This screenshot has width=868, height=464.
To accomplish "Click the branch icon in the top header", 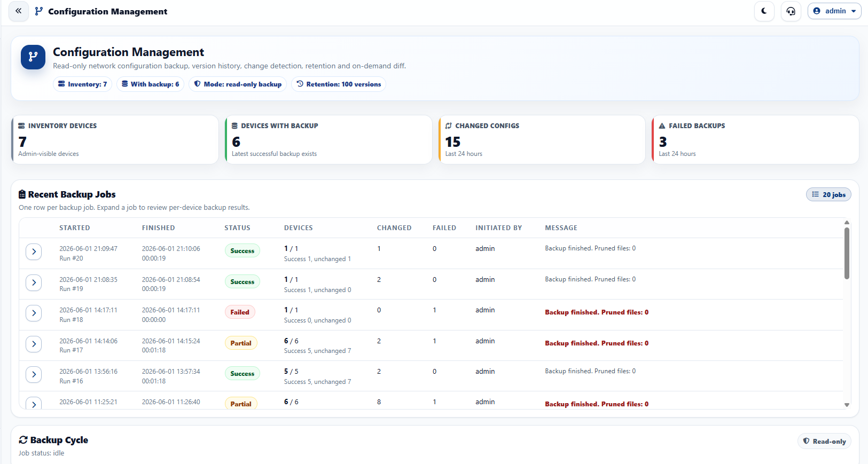I will click(38, 11).
